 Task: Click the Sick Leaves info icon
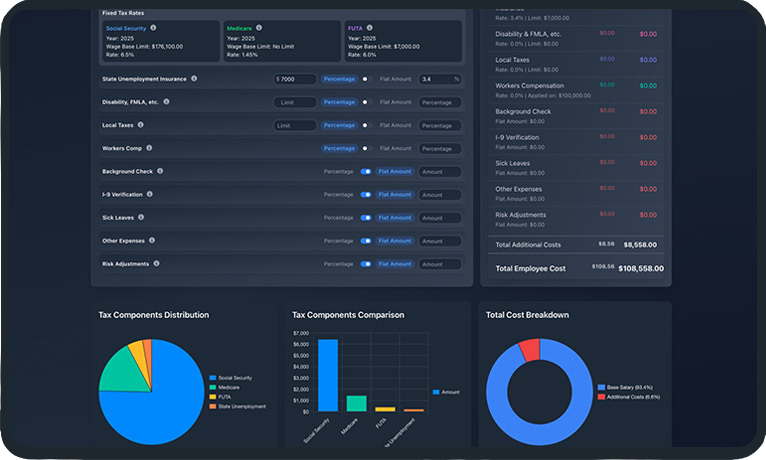click(141, 217)
